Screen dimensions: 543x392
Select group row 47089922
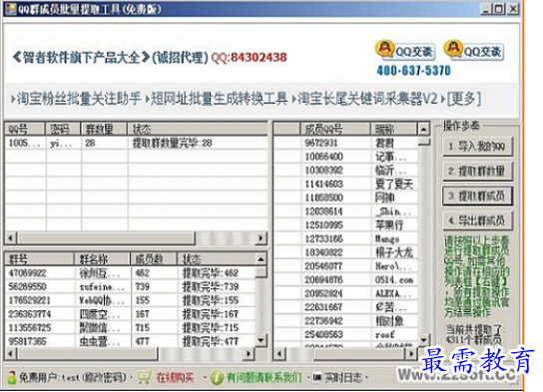tap(130, 273)
